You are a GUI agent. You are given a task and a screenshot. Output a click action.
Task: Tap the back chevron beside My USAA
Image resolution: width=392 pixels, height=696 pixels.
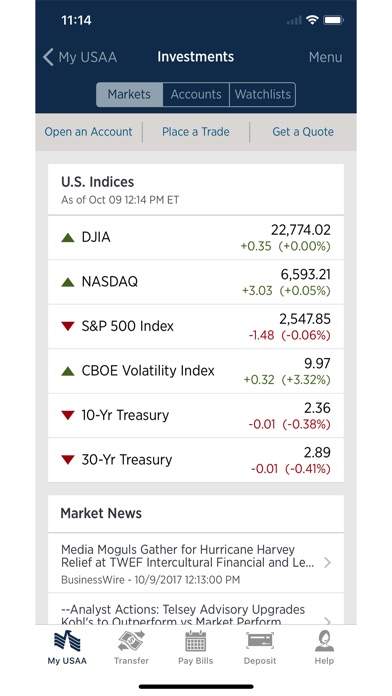[x=48, y=57]
